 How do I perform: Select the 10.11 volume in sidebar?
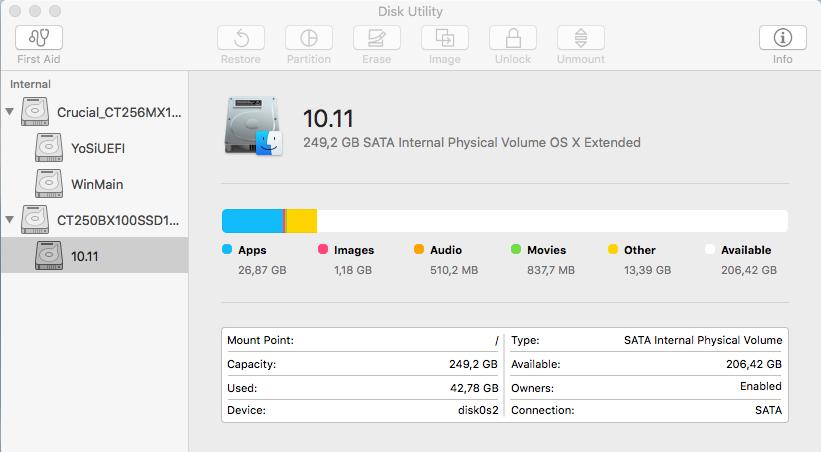tap(85, 256)
